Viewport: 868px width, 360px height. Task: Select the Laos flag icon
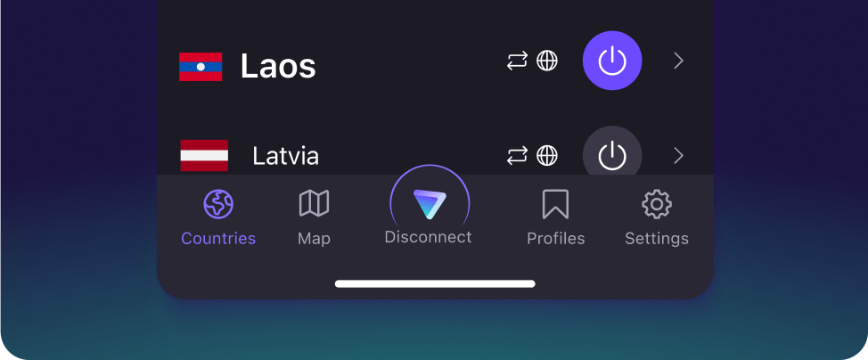pos(201,67)
